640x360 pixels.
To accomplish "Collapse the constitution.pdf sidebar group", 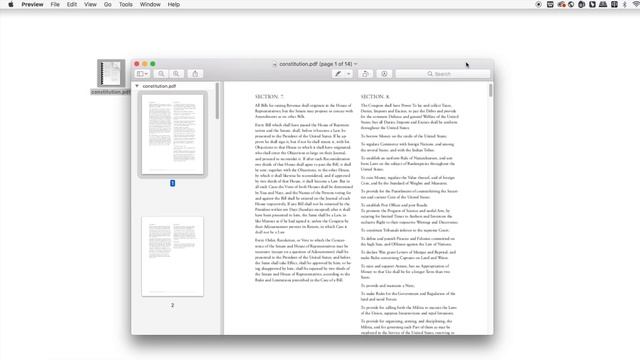I will [137, 86].
